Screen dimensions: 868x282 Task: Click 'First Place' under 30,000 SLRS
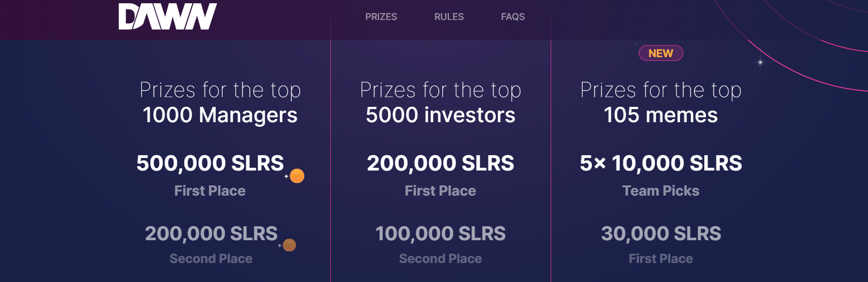(661, 258)
